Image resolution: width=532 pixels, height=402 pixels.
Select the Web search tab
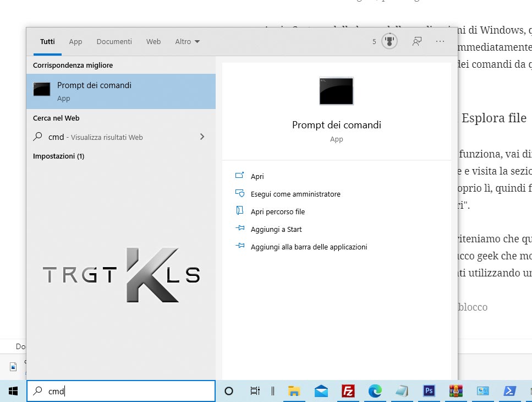tap(153, 42)
